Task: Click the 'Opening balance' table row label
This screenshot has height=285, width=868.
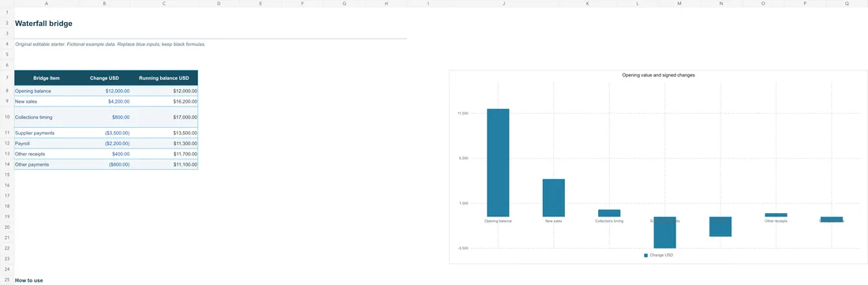Action: coord(47,91)
